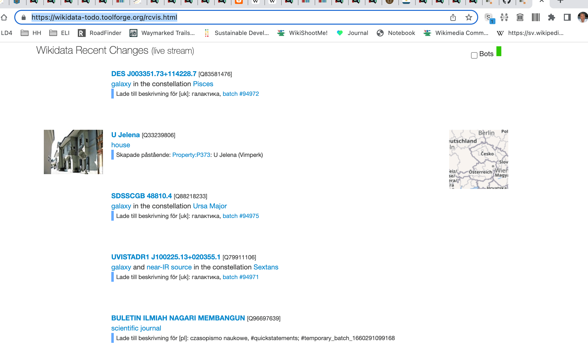Enable the Bots checkbox
Viewport: 588px width, 364px height.
click(474, 55)
